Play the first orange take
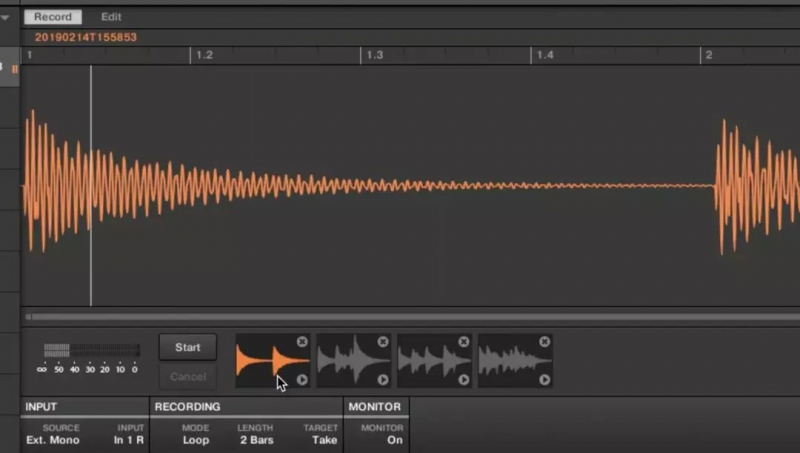The image size is (800, 453). 302,380
